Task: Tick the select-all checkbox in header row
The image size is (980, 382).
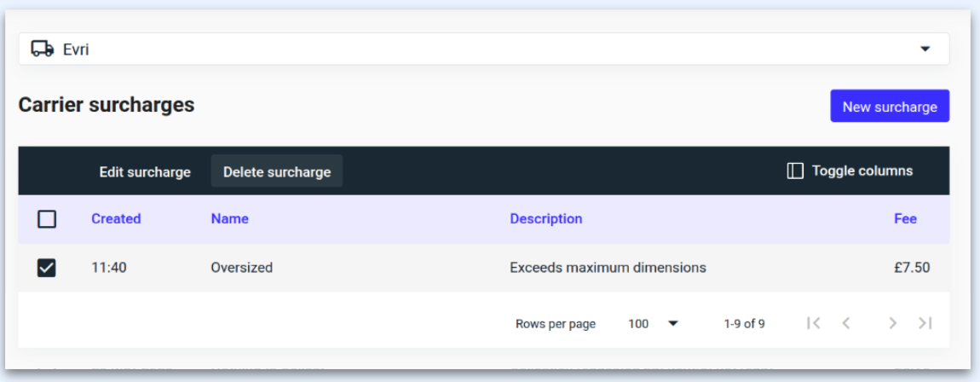Action: click(47, 219)
